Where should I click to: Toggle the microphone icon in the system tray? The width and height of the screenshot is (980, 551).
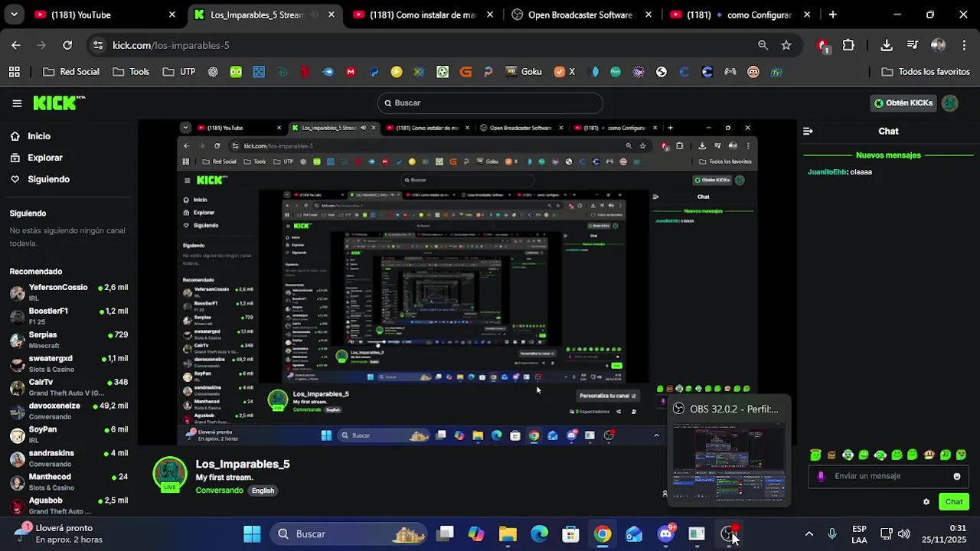click(x=832, y=534)
